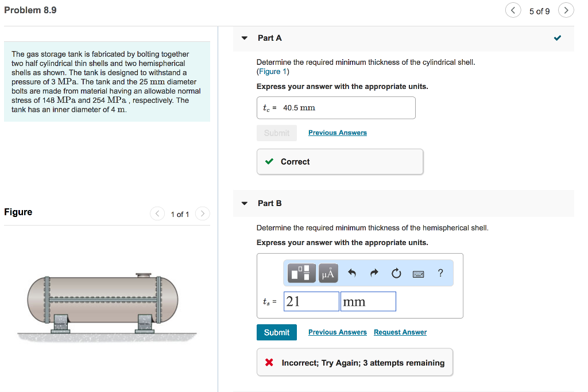
Task: Click the value input field containing 21
Action: (312, 301)
